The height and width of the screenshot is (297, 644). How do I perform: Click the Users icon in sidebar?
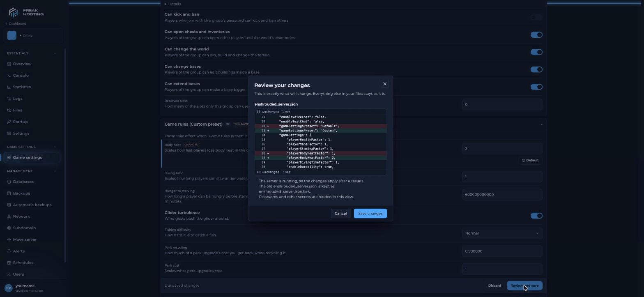point(9,274)
